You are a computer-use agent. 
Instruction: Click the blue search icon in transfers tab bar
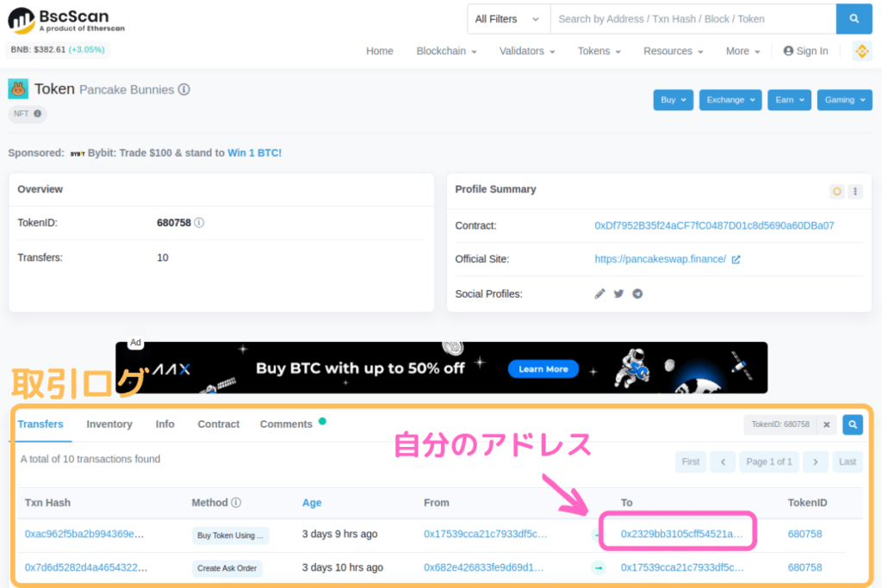pos(853,424)
